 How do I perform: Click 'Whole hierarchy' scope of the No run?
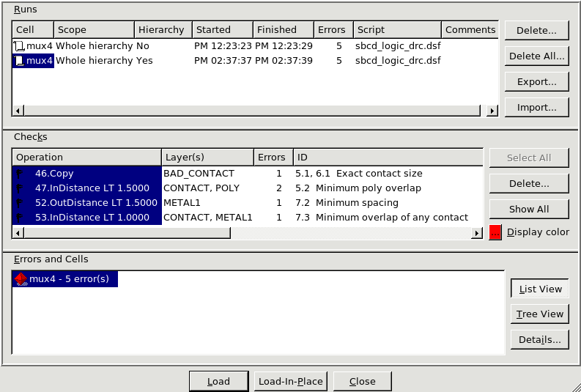pyautogui.click(x=94, y=46)
